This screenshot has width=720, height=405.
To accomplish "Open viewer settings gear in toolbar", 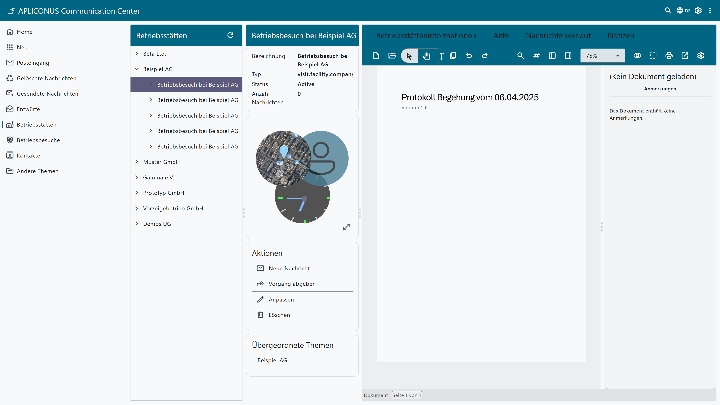I will 700,56.
